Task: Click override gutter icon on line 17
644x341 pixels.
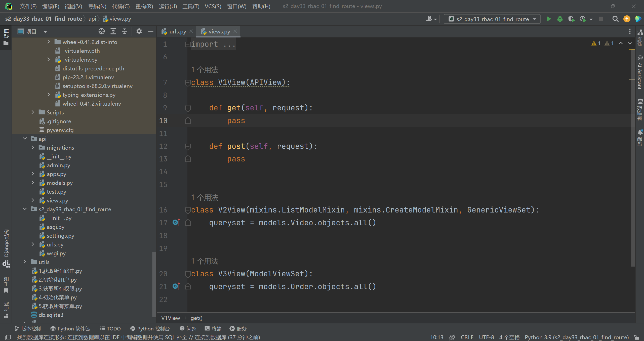Action: 177,223
